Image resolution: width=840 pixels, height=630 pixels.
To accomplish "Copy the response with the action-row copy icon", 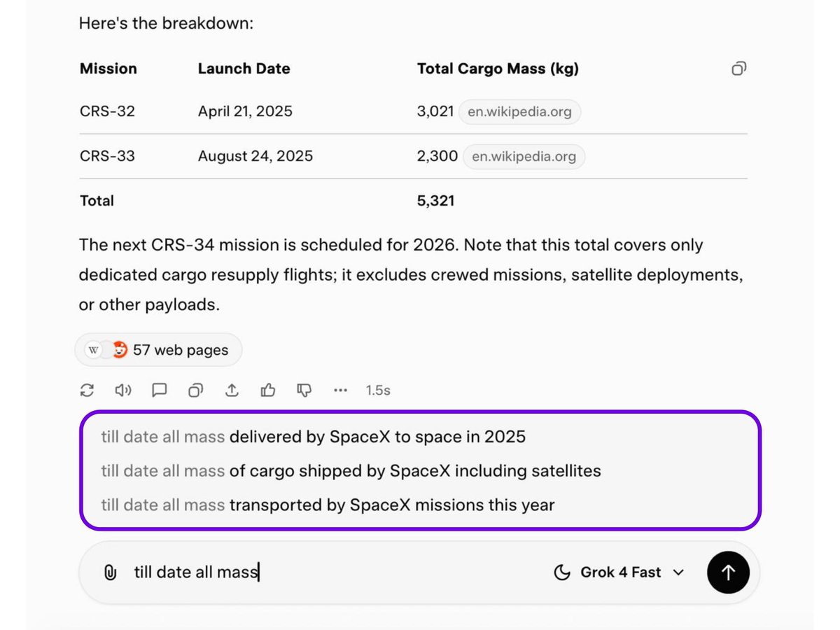I will (x=196, y=390).
